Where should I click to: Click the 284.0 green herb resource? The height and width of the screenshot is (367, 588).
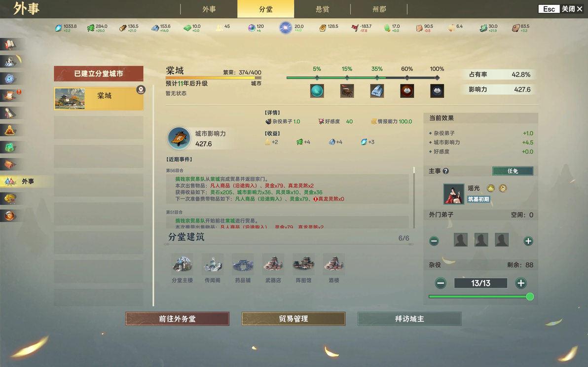point(97,28)
